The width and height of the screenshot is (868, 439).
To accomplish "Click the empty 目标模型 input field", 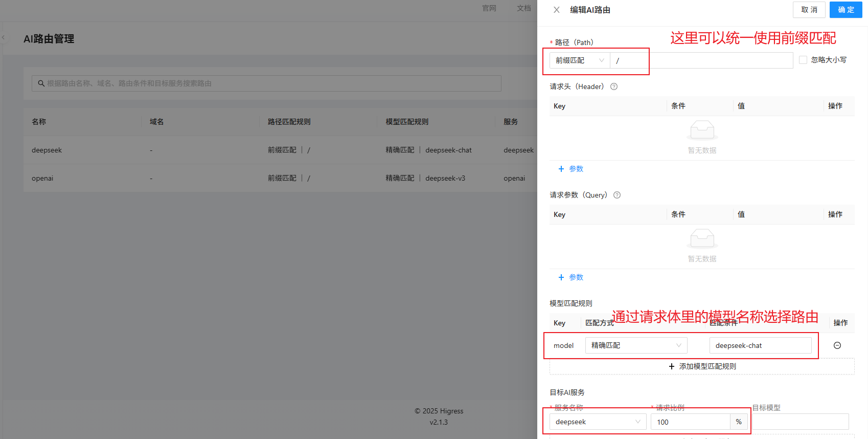I will click(800, 422).
